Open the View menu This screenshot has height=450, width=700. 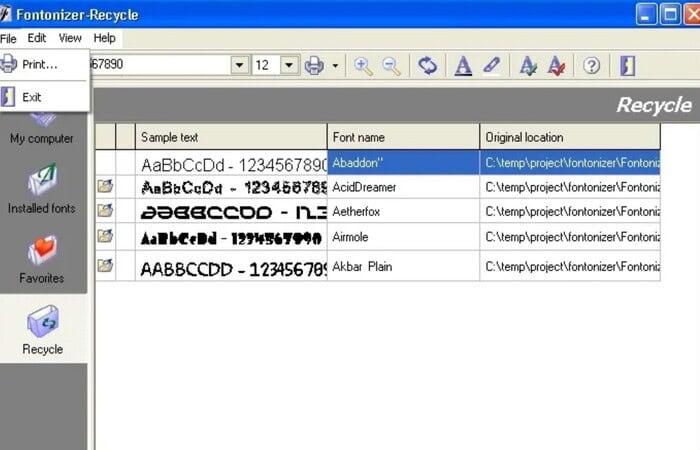70,38
